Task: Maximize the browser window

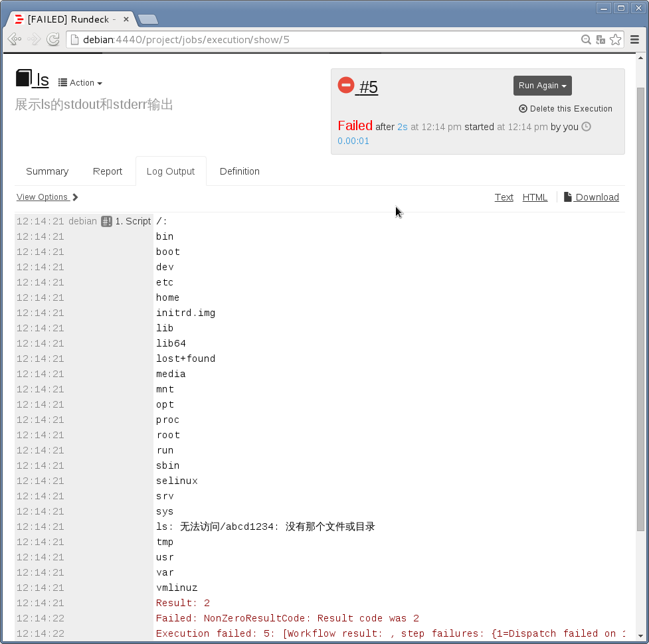Action: pyautogui.click(x=621, y=8)
